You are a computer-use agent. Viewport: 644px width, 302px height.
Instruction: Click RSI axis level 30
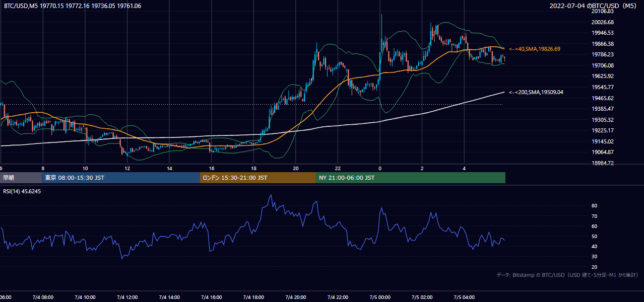click(x=595, y=256)
